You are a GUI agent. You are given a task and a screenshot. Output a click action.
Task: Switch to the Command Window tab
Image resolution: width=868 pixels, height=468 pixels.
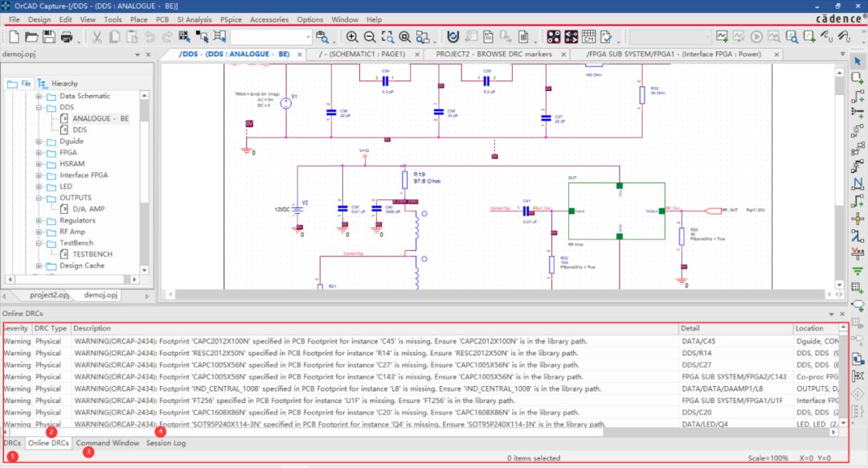tap(108, 443)
